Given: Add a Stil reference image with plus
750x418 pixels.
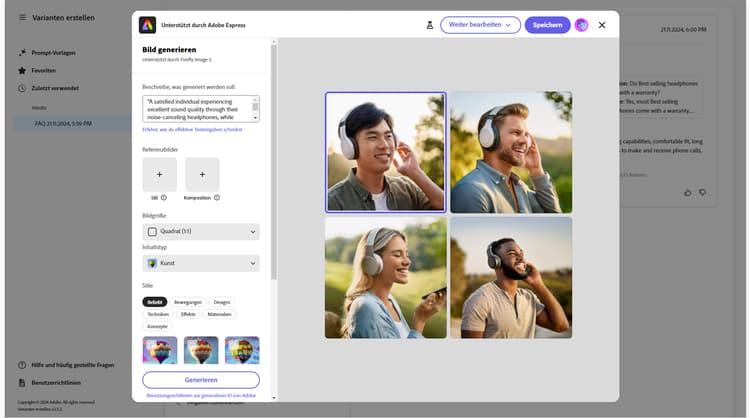Looking at the screenshot, I should 159,174.
